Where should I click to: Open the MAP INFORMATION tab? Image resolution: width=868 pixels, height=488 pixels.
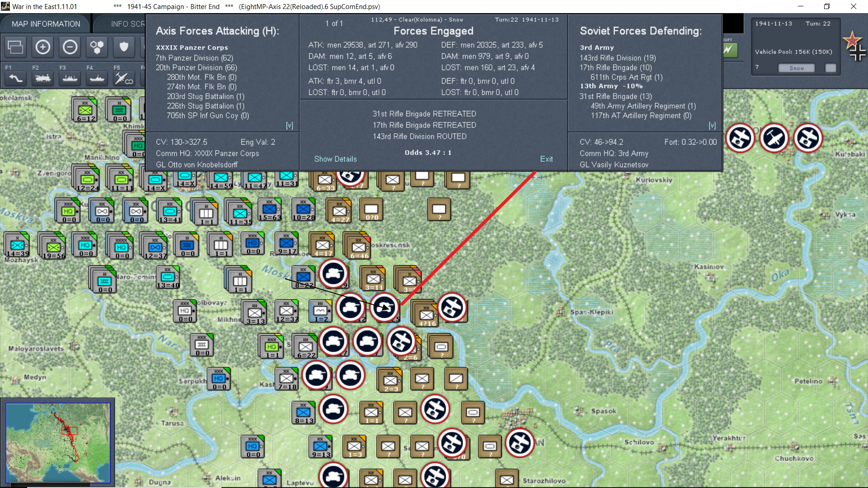pos(46,24)
